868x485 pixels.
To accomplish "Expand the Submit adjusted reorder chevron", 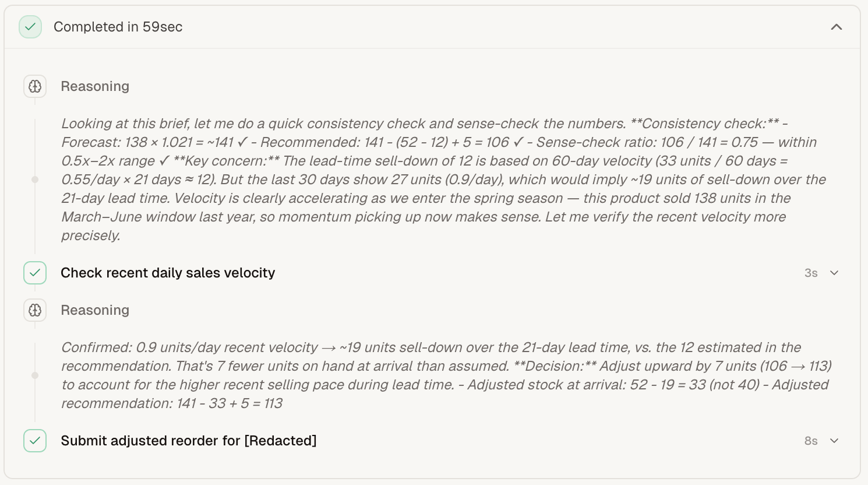I will click(x=834, y=441).
